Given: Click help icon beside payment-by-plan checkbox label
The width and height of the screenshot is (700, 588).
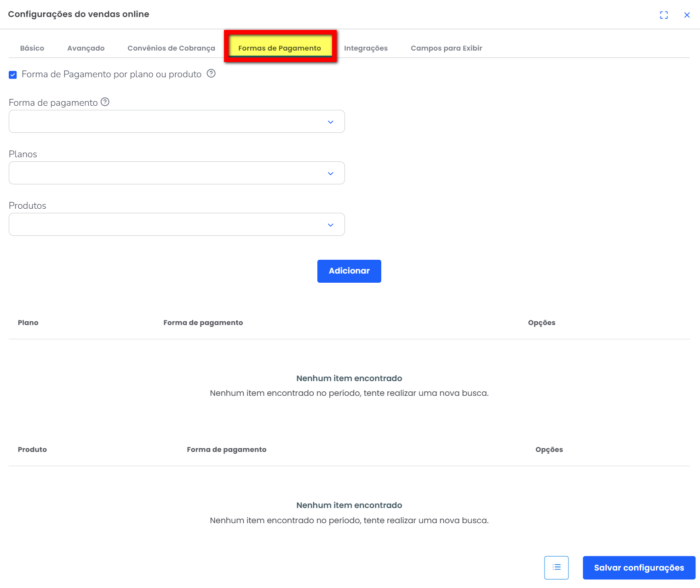Looking at the screenshot, I should point(211,74).
